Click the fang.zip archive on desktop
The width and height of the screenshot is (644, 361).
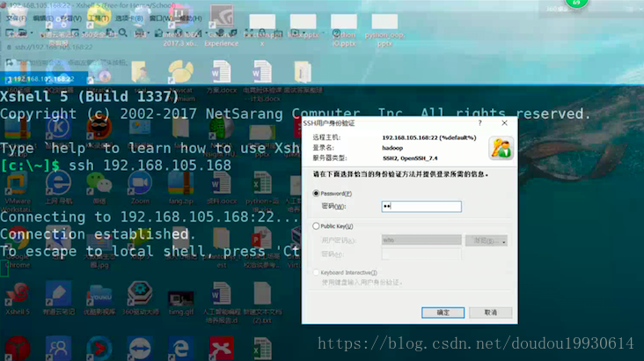pos(180,188)
